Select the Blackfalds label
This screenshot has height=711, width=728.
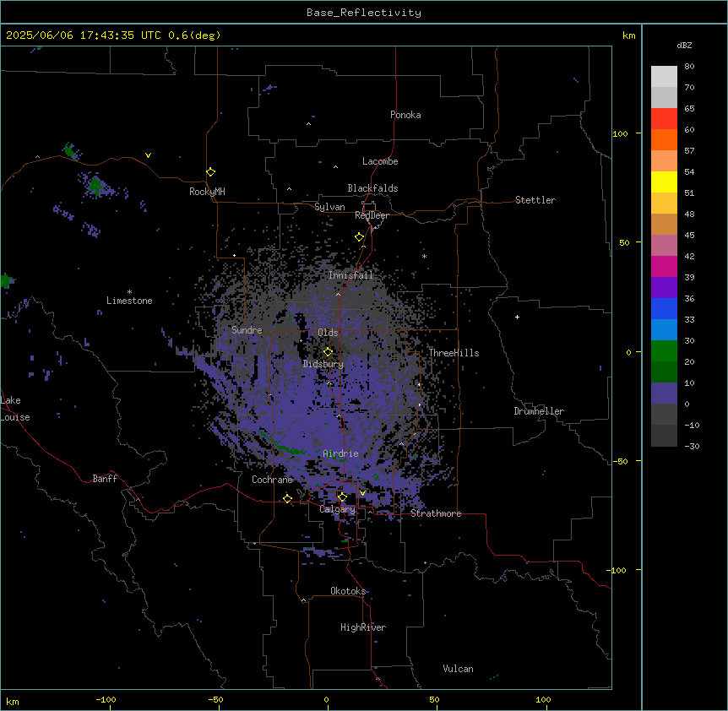(372, 188)
